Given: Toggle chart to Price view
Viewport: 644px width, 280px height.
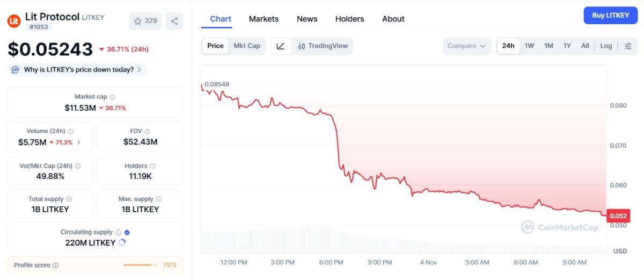Looking at the screenshot, I should pos(215,46).
